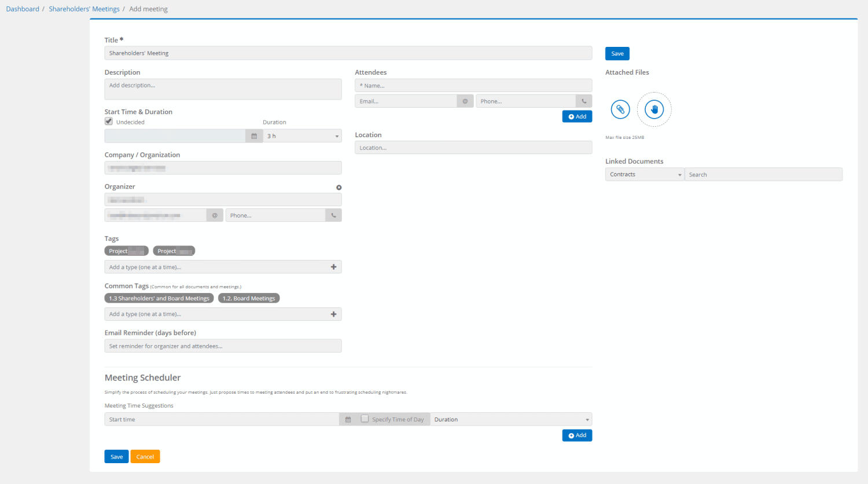Enable the Specify Time of Day checkbox
Image resolution: width=868 pixels, height=484 pixels.
[x=365, y=419]
